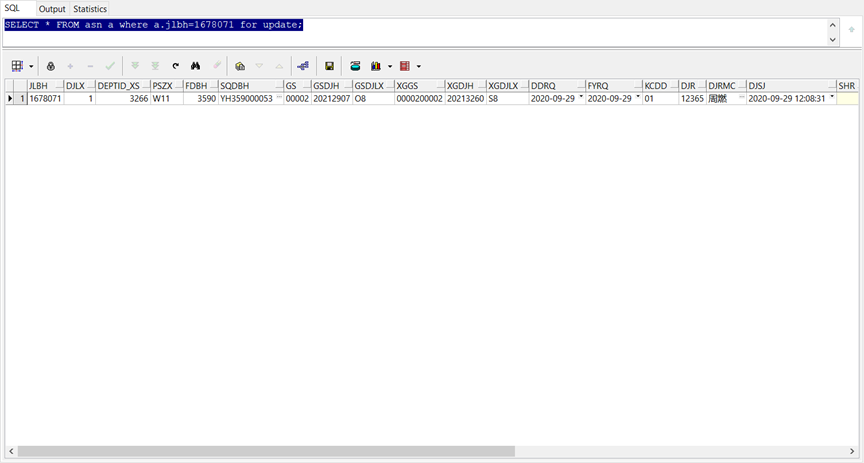The width and height of the screenshot is (864, 463).
Task: Select the cell with value 1678071
Action: click(x=46, y=99)
